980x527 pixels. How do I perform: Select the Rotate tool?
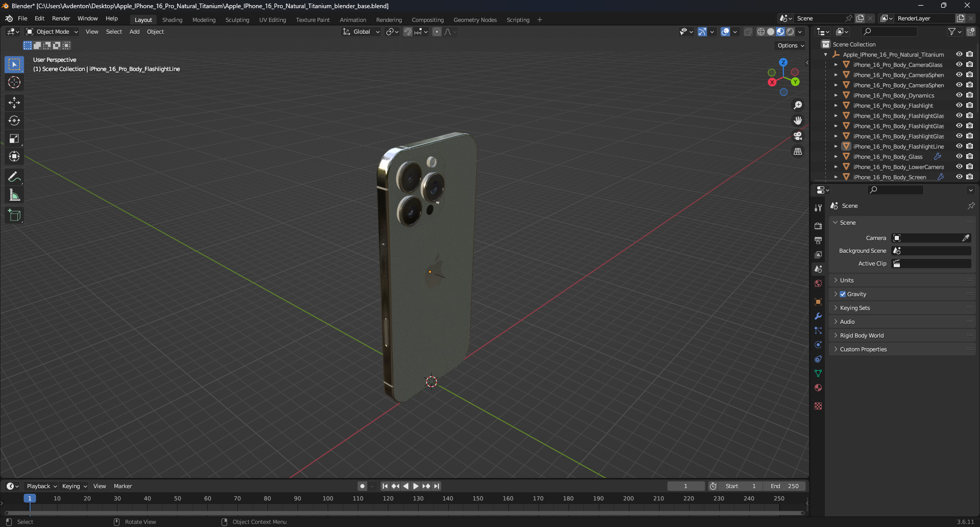click(14, 121)
